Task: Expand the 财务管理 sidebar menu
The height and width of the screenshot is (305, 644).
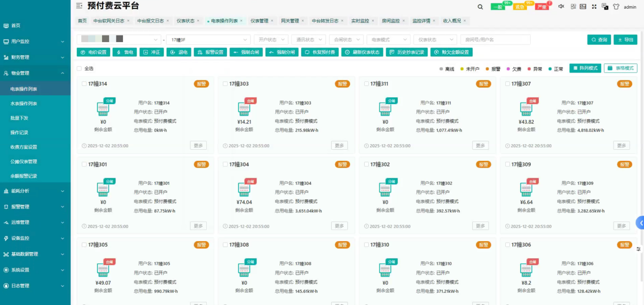Action: [x=35, y=57]
